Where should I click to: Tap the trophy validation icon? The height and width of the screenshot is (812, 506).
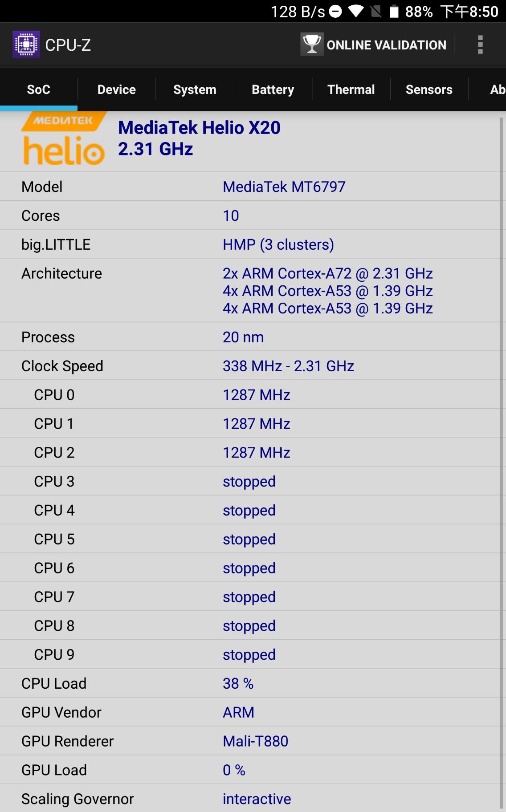[311, 45]
